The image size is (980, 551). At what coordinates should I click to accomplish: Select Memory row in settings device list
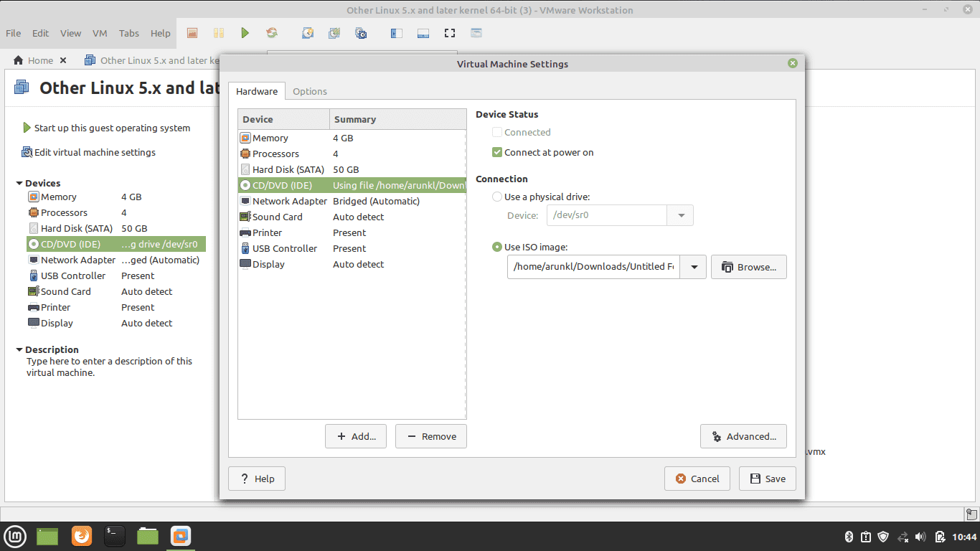pos(352,138)
